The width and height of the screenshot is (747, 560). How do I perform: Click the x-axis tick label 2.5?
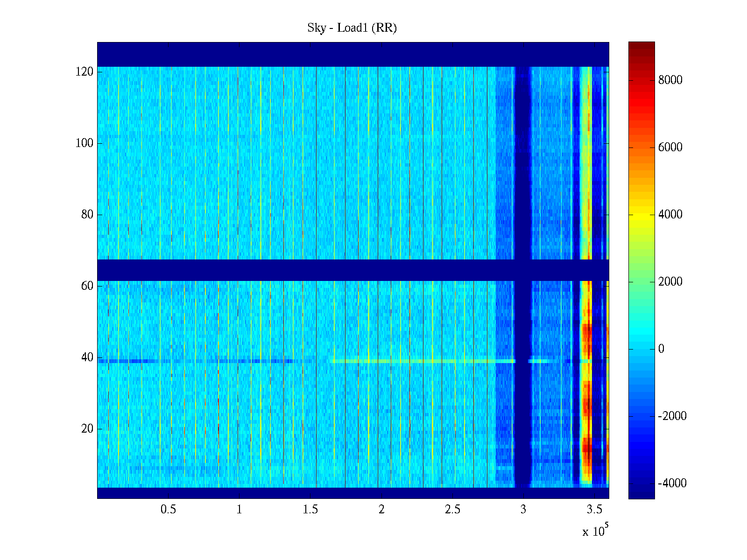(x=452, y=510)
